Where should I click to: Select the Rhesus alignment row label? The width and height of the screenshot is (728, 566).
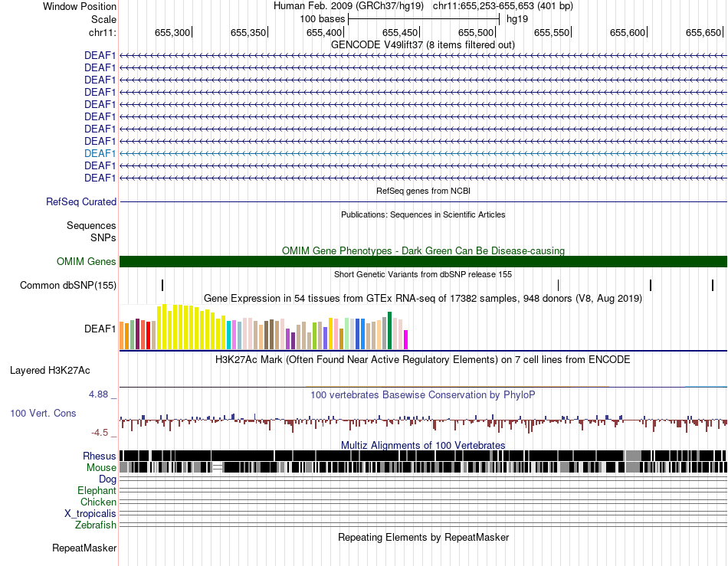tap(100, 456)
